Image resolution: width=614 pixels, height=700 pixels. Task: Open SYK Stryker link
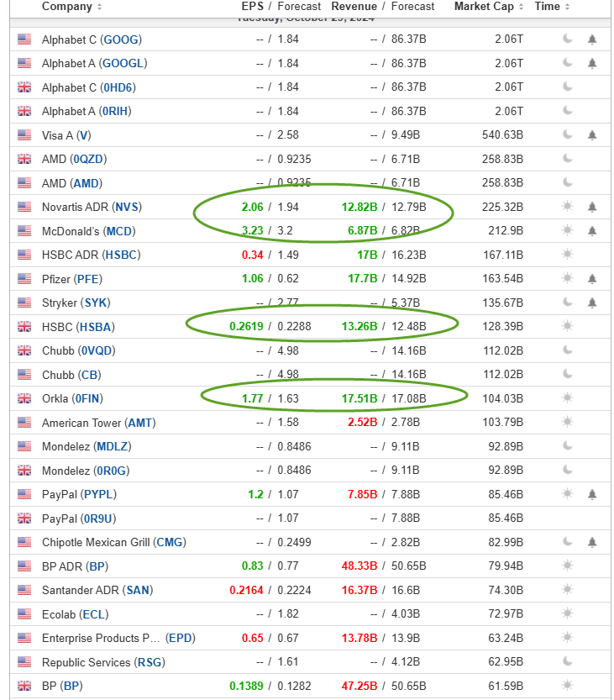pyautogui.click(x=96, y=303)
